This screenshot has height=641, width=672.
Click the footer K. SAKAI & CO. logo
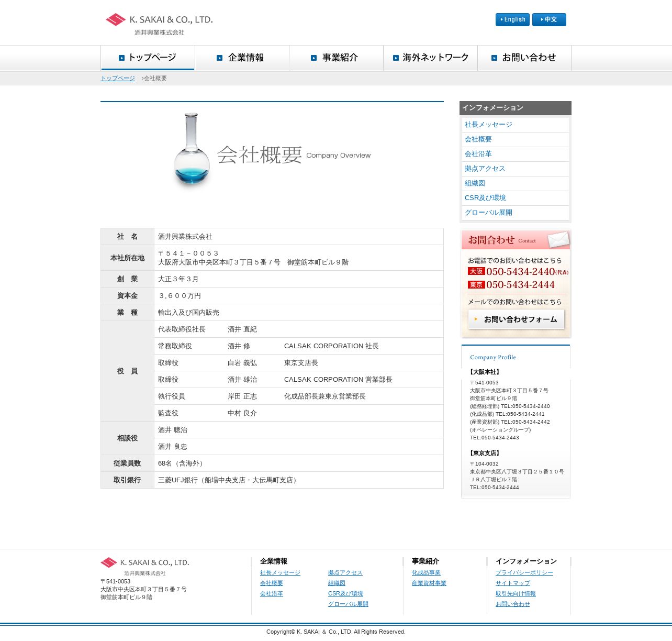click(145, 566)
